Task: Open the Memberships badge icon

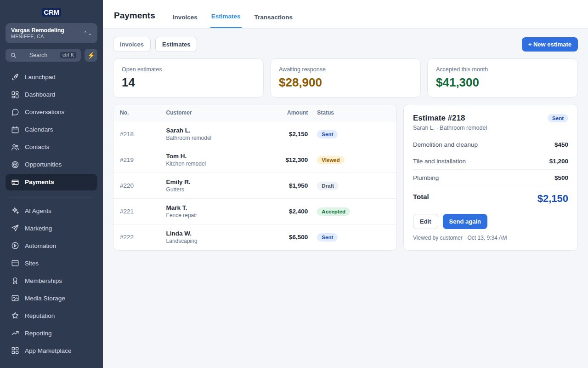Action: [x=15, y=281]
